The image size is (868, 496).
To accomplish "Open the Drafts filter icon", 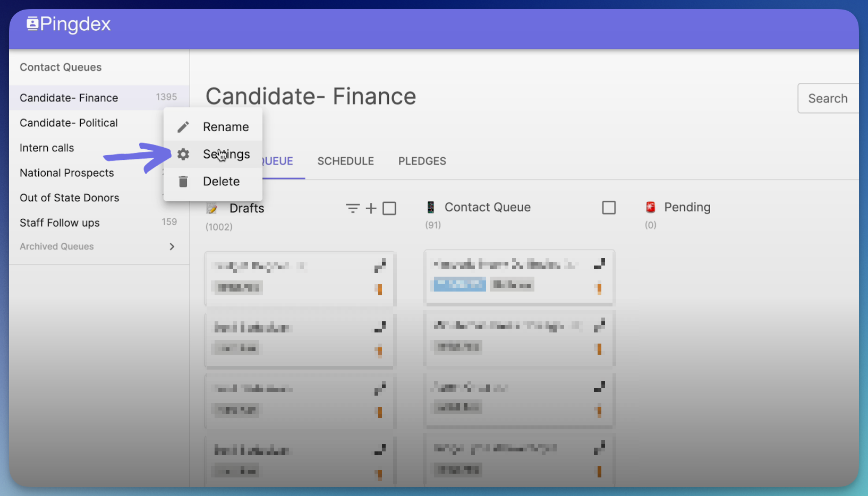I will [x=353, y=208].
